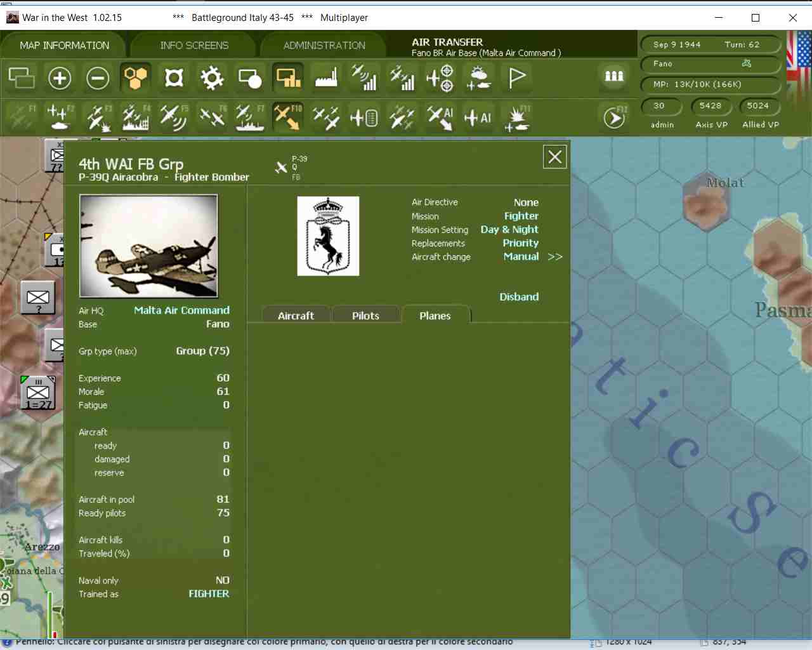Toggle Mission setting Fighter
The width and height of the screenshot is (812, 650).
tap(521, 216)
